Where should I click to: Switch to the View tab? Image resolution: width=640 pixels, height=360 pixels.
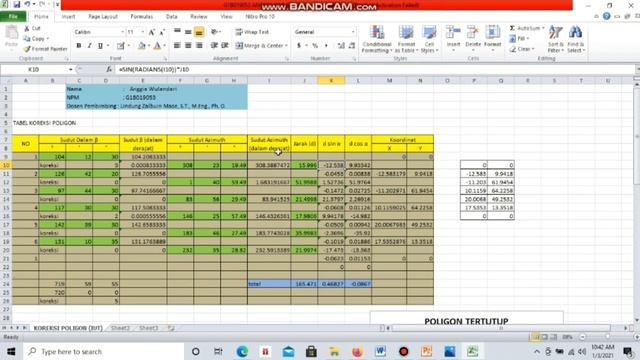[226, 17]
